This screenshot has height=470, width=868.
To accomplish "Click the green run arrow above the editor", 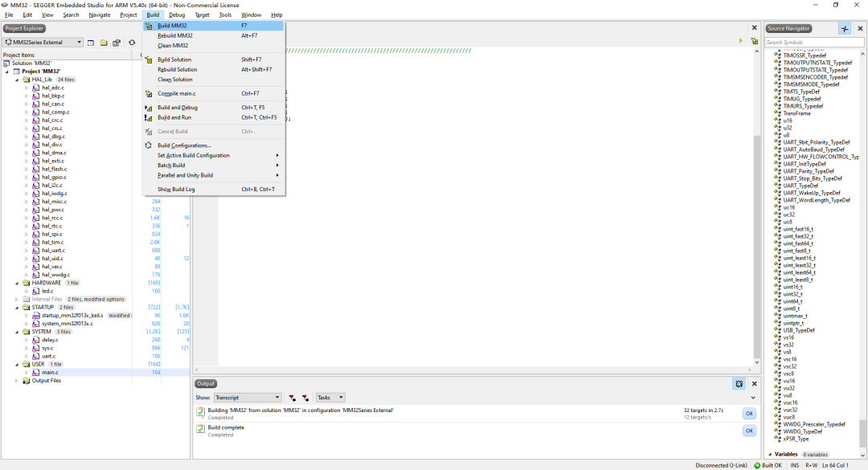I will (741, 41).
